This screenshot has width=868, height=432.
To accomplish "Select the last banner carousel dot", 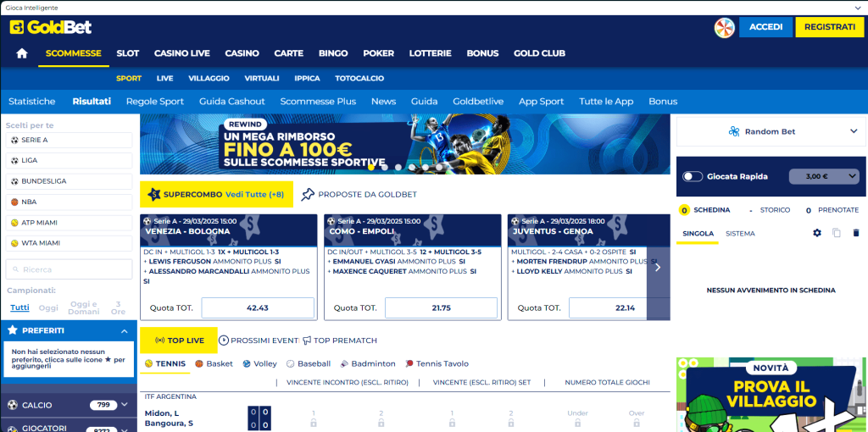I will point(439,167).
